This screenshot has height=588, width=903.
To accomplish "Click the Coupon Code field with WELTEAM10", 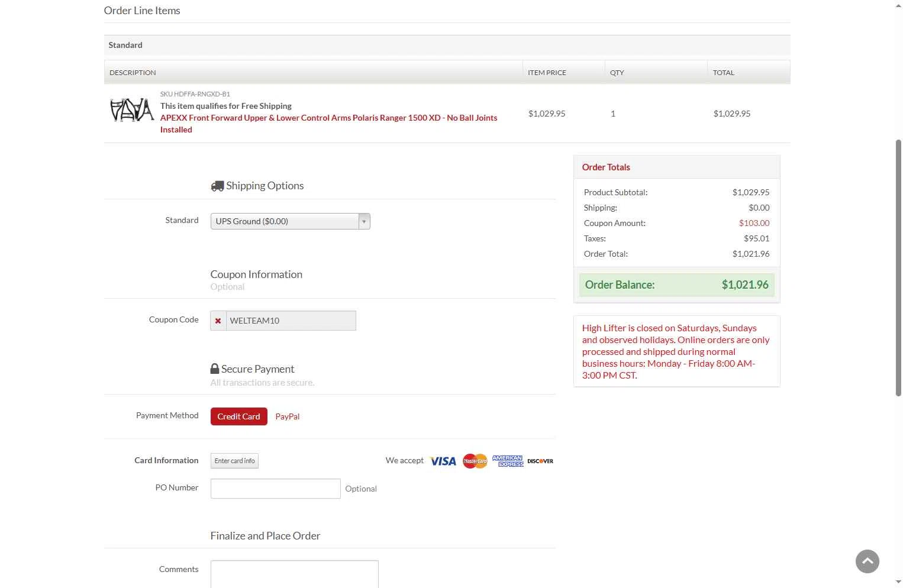I will point(291,321).
